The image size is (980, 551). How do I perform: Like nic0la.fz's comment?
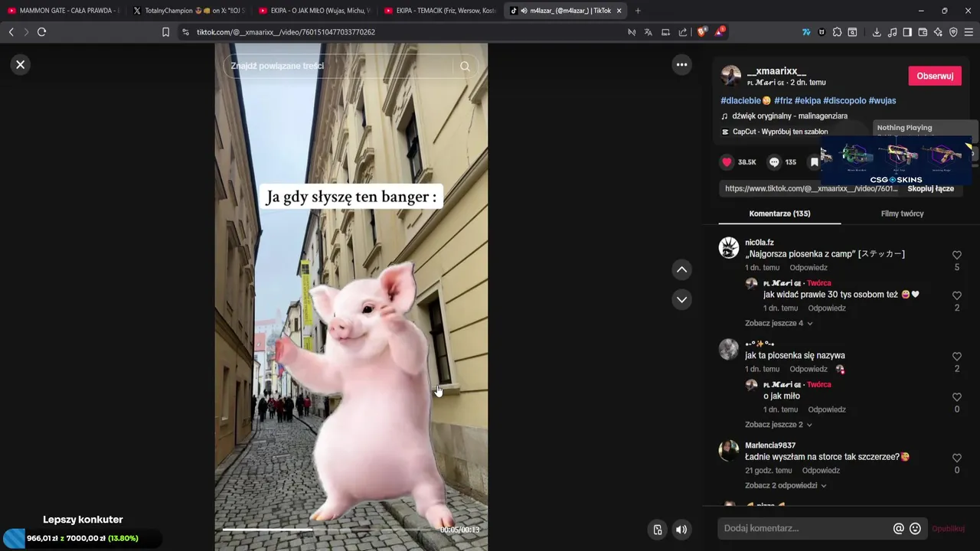pyautogui.click(x=957, y=255)
